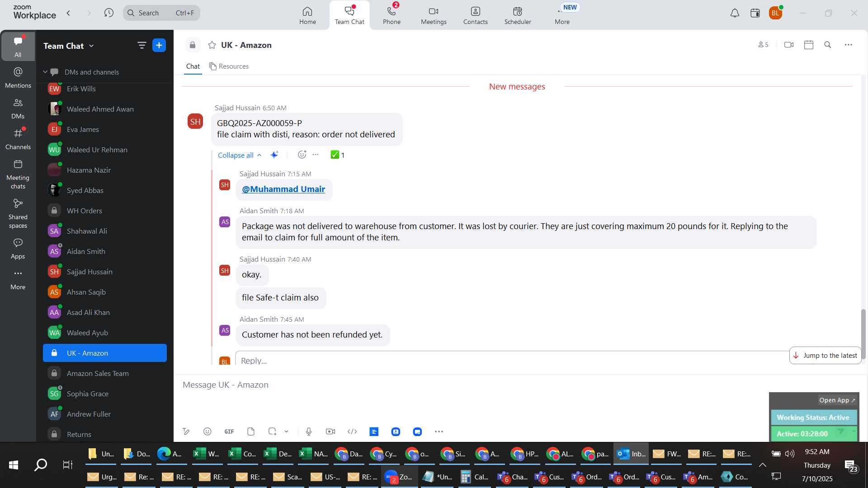868x488 pixels.
Task: Jump to the latest message
Action: pos(826,356)
